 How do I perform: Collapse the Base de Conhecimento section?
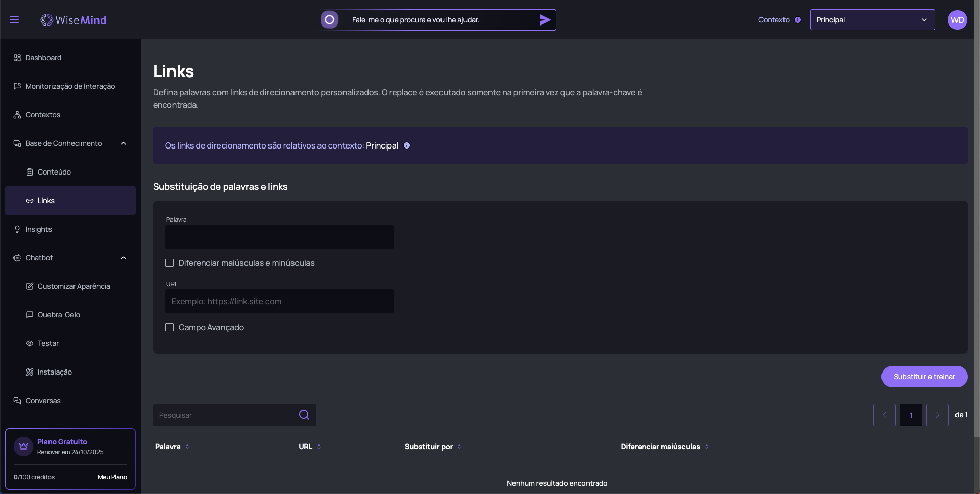point(123,143)
